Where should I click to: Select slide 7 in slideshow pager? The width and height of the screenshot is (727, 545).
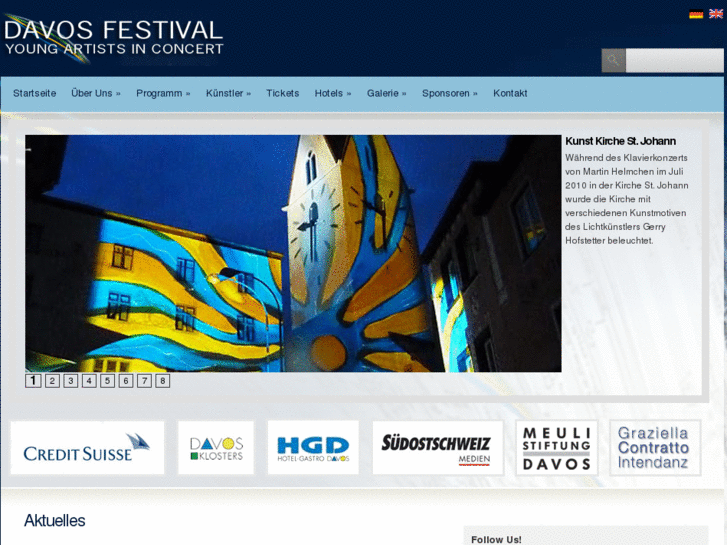(144, 381)
